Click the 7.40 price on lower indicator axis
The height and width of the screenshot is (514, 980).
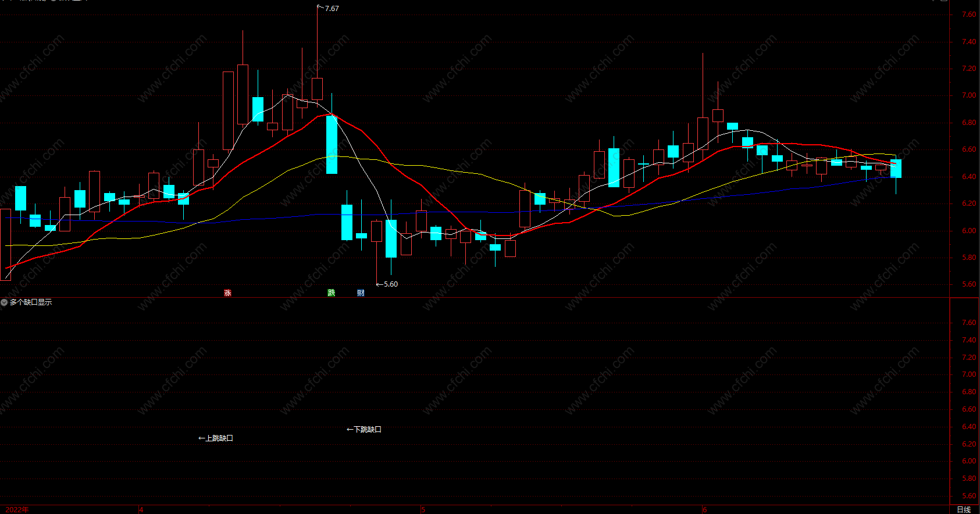[x=969, y=340]
